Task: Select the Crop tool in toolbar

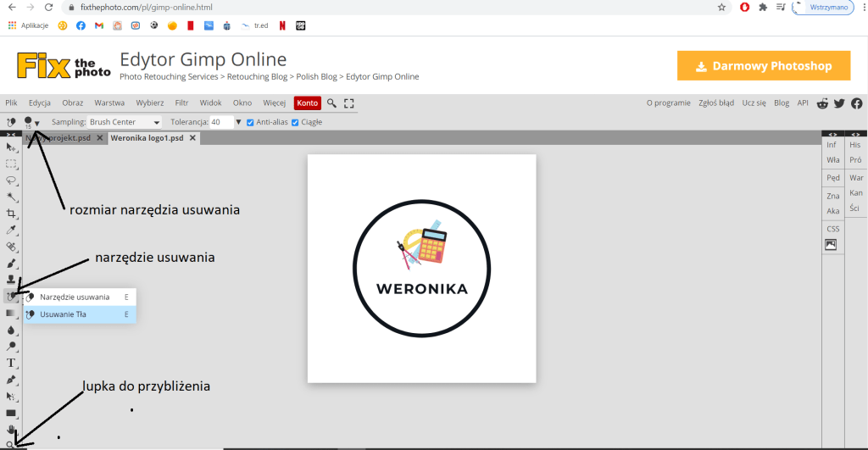Action: pos(12,213)
